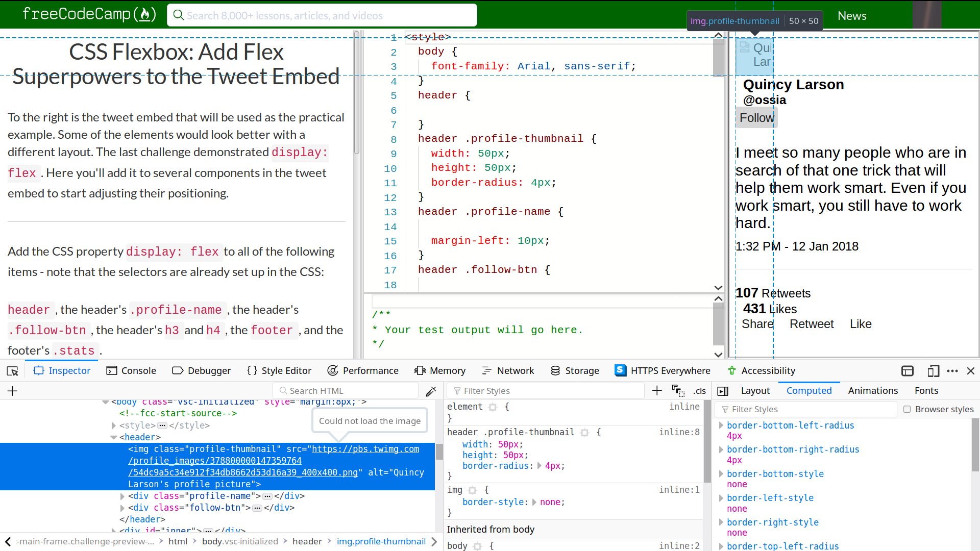This screenshot has width=980, height=551.
Task: Open Responsive Design Mode icon
Action: point(933,371)
